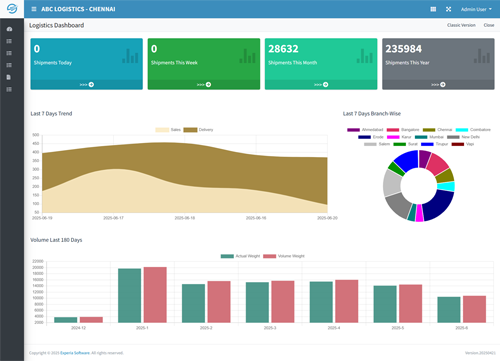Switch to Classic Version

coord(461,25)
